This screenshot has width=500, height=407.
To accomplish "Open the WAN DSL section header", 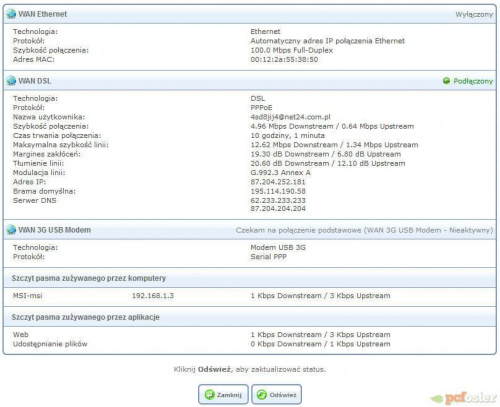I will [x=249, y=81].
